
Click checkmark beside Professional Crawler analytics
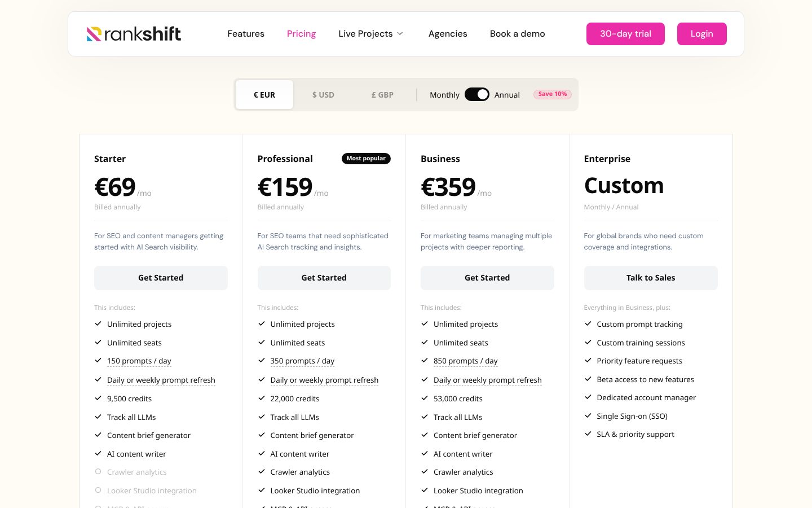[262, 471]
